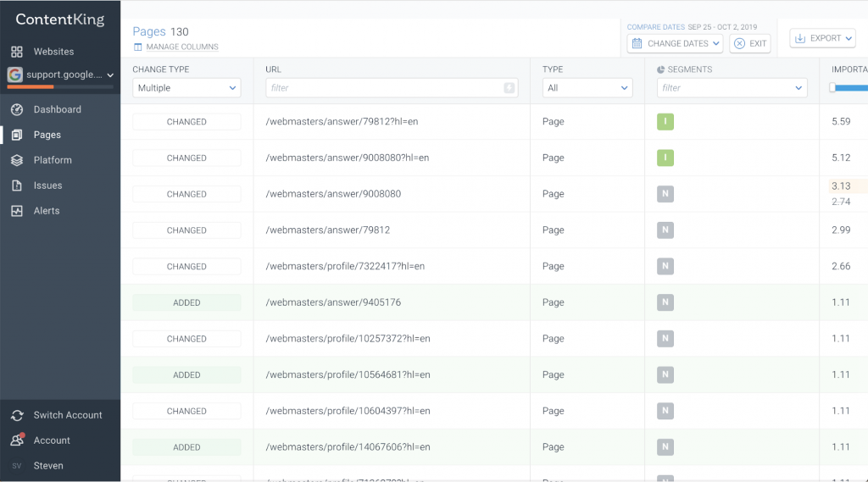The width and height of the screenshot is (868, 482).
Task: Open URL /webmasters/profile/7322417?hl=en
Action: [345, 266]
